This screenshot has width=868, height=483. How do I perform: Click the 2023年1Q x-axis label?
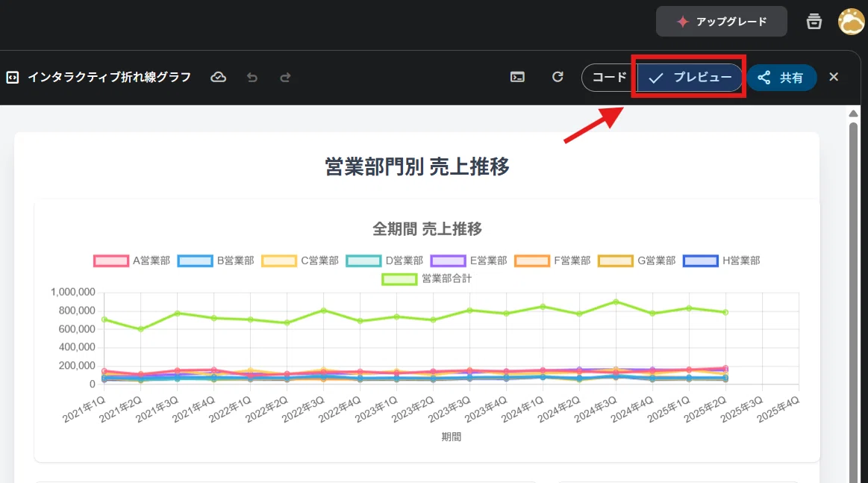click(x=376, y=410)
